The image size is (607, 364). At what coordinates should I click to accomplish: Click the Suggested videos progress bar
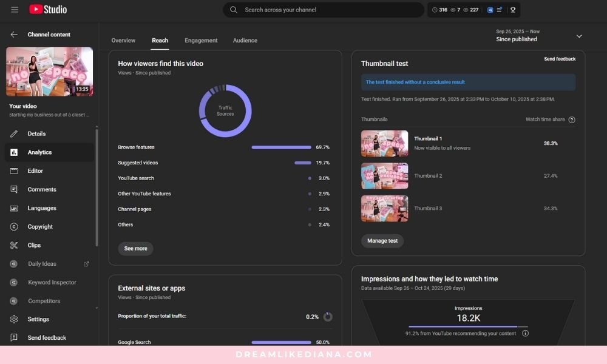[x=303, y=163]
